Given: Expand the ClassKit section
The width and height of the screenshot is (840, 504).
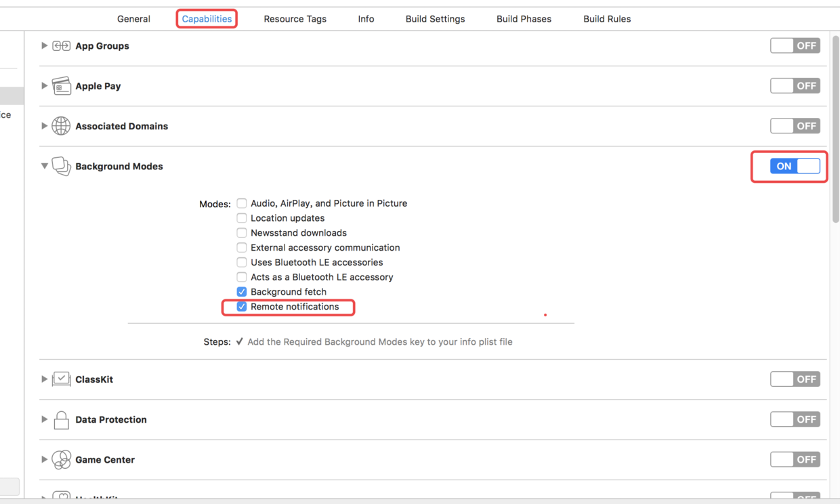Looking at the screenshot, I should tap(44, 379).
